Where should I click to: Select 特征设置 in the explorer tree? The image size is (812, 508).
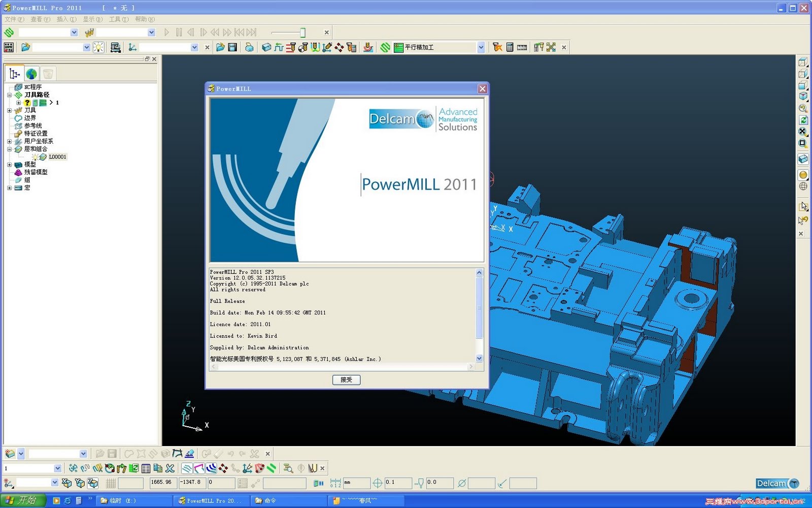point(36,134)
